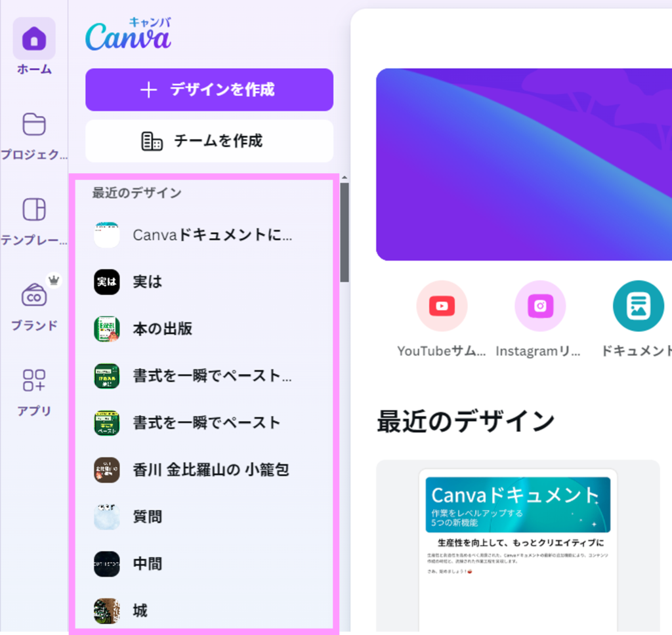Open recent design 質問
Screen dimensions: 672x635
point(148,517)
